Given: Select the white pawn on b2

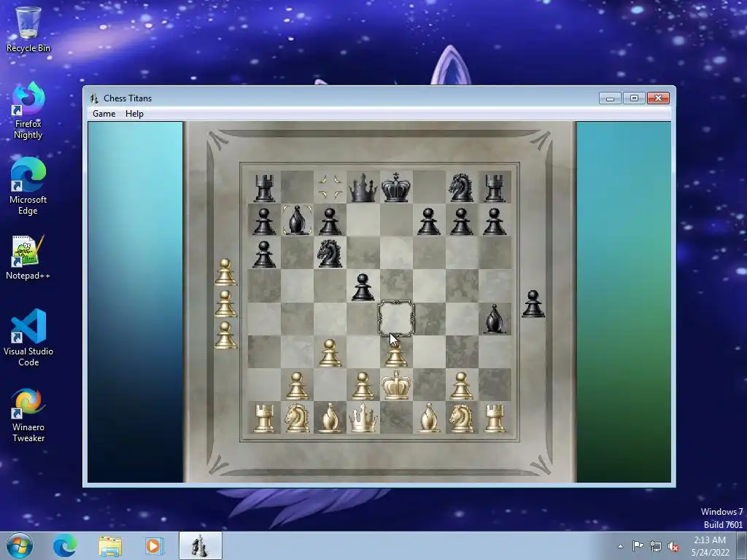Looking at the screenshot, I should 298,385.
